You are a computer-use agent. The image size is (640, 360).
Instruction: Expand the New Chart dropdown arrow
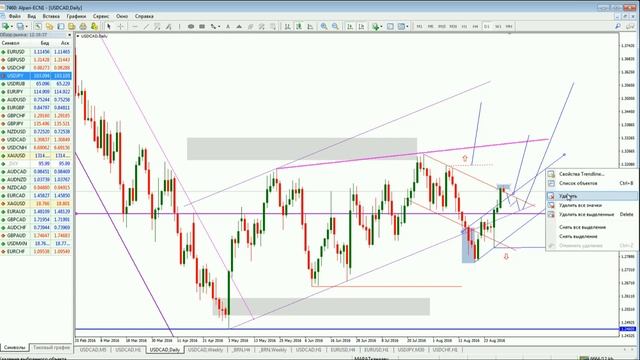point(11,27)
